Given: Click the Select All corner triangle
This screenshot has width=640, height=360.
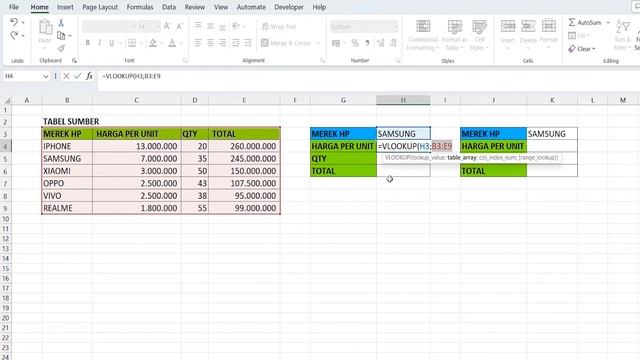Looking at the screenshot, I should point(6,100).
